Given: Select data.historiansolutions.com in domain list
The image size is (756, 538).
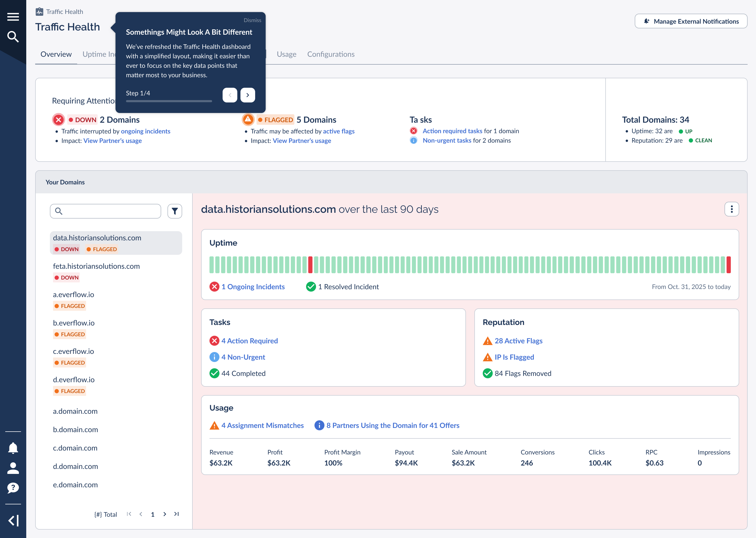Looking at the screenshot, I should tap(116, 243).
